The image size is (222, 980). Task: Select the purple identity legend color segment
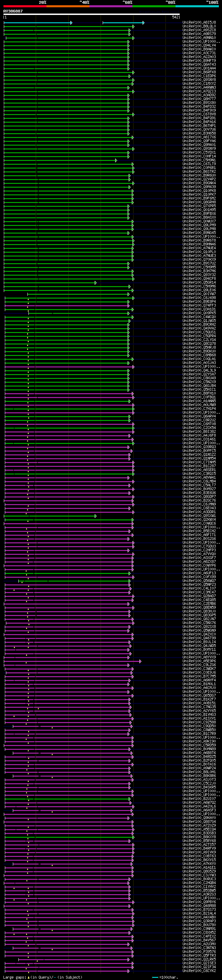pos(111,6)
